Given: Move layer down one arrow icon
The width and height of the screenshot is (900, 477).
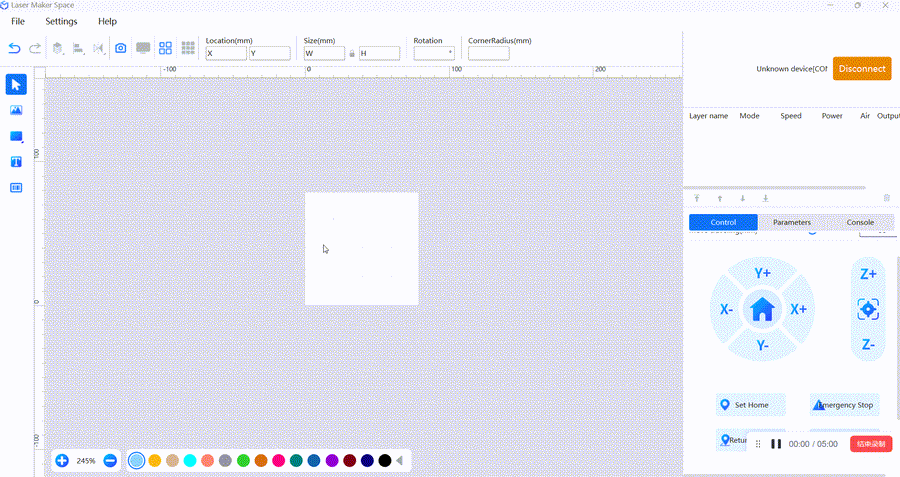Looking at the screenshot, I should (x=743, y=198).
